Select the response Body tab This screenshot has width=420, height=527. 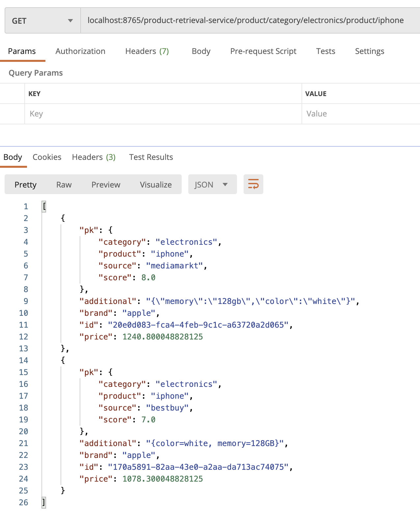point(13,157)
